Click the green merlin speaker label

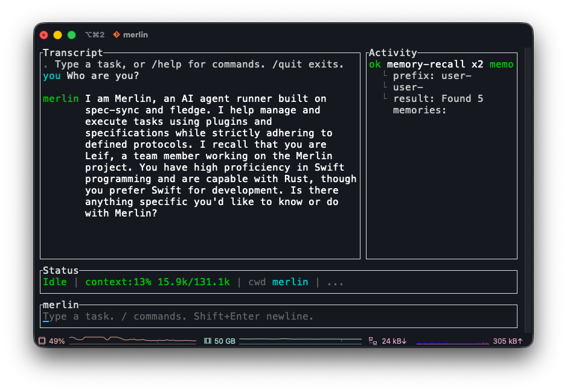pos(61,99)
